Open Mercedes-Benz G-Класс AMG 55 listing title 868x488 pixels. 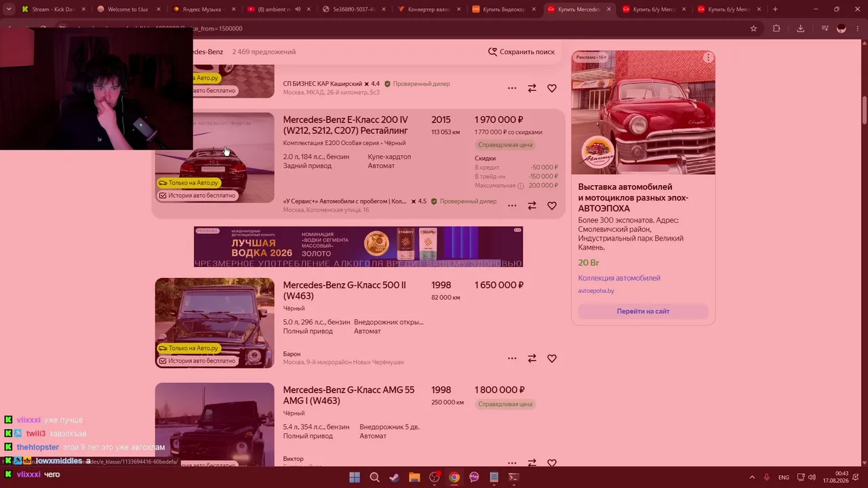coord(349,395)
